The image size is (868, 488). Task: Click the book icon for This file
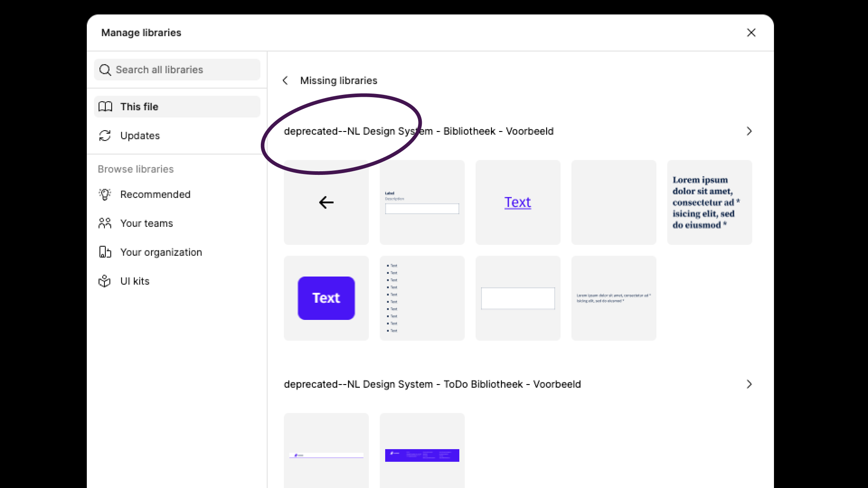[x=105, y=107]
